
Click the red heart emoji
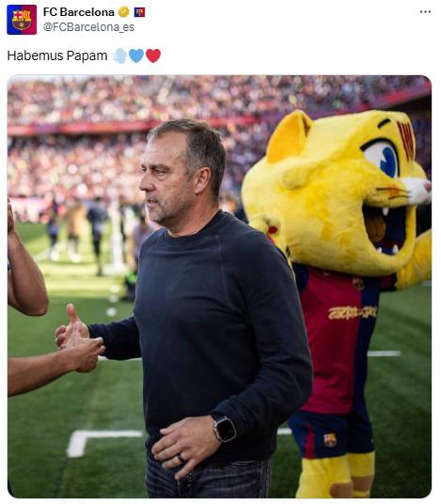[153, 55]
